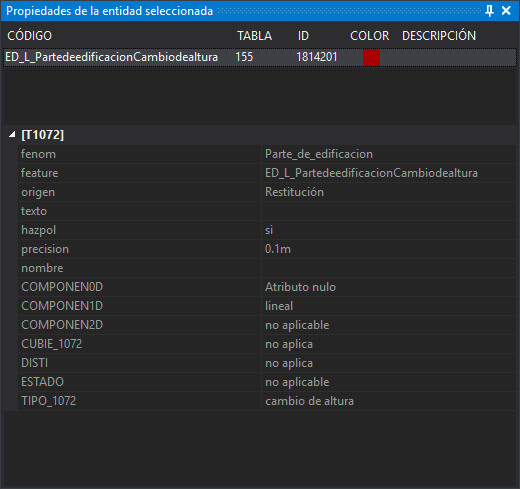Collapse the [T1072] group

click(x=12, y=135)
